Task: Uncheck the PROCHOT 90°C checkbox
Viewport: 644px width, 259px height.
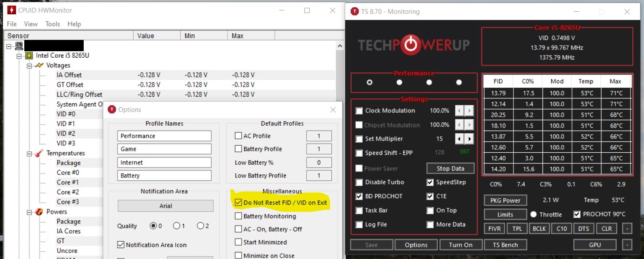Action: 577,214
